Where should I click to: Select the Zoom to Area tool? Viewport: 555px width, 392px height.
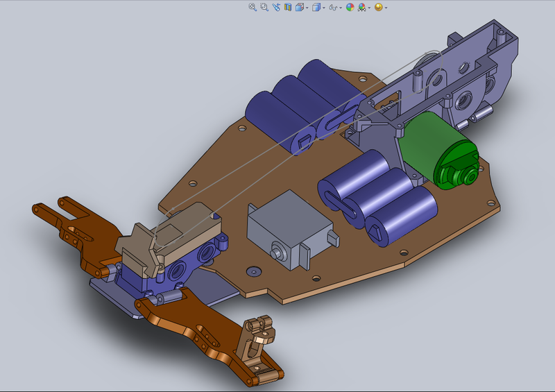pyautogui.click(x=264, y=7)
